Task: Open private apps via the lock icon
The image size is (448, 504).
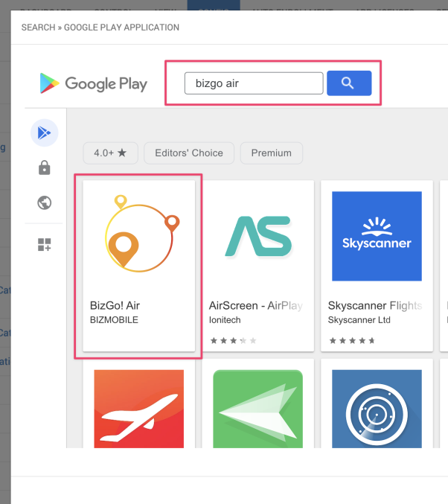Action: tap(44, 168)
